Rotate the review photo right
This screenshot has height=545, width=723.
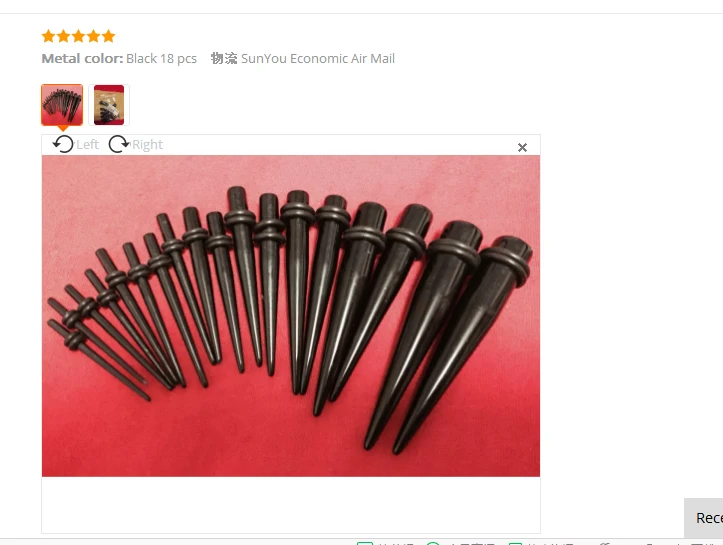click(119, 144)
